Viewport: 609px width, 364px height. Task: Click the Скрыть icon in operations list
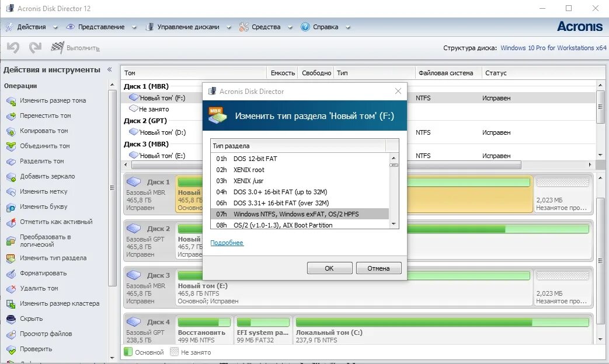(11, 319)
